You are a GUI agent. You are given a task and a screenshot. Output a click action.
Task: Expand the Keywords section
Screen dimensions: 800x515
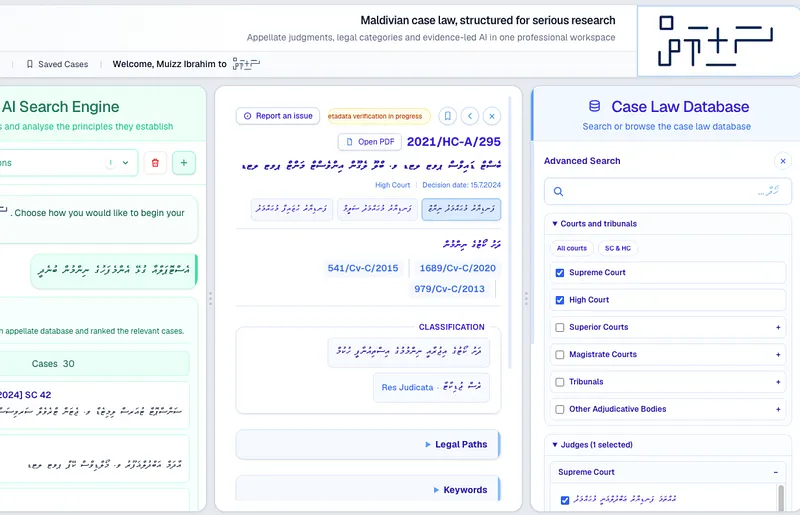pyautogui.click(x=367, y=489)
